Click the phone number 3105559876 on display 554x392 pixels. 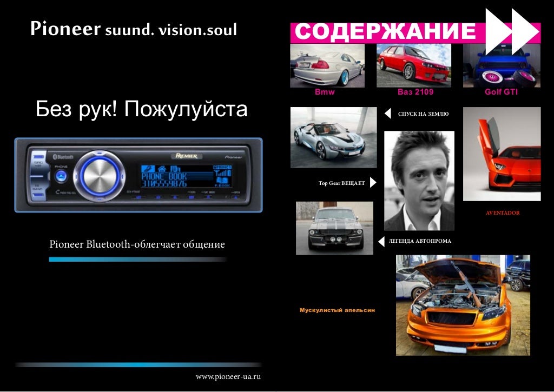[x=164, y=184]
